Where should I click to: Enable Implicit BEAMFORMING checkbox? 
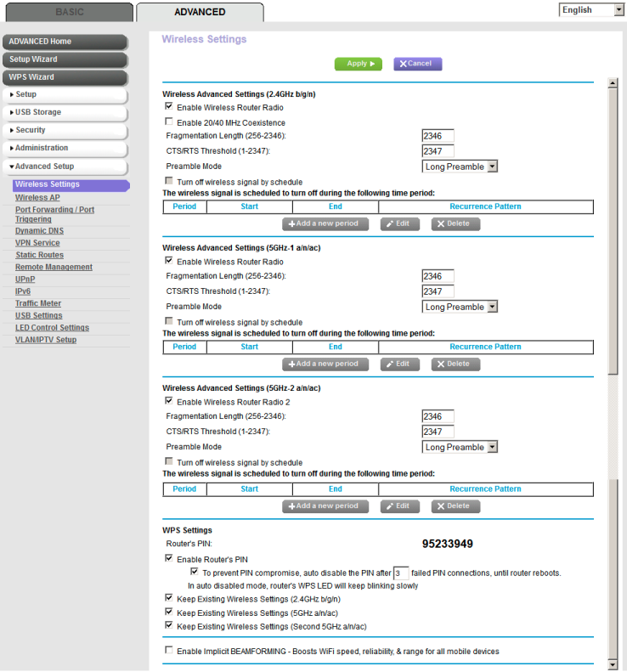pyautogui.click(x=169, y=650)
